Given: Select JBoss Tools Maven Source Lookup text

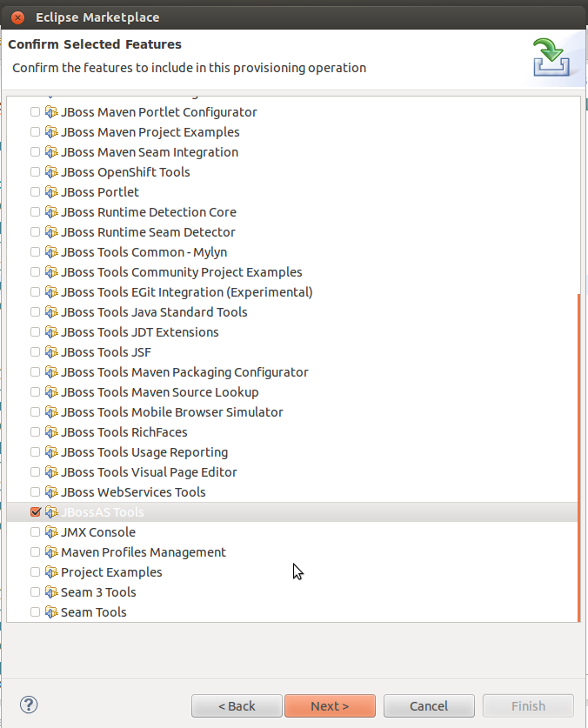Looking at the screenshot, I should pos(160,392).
